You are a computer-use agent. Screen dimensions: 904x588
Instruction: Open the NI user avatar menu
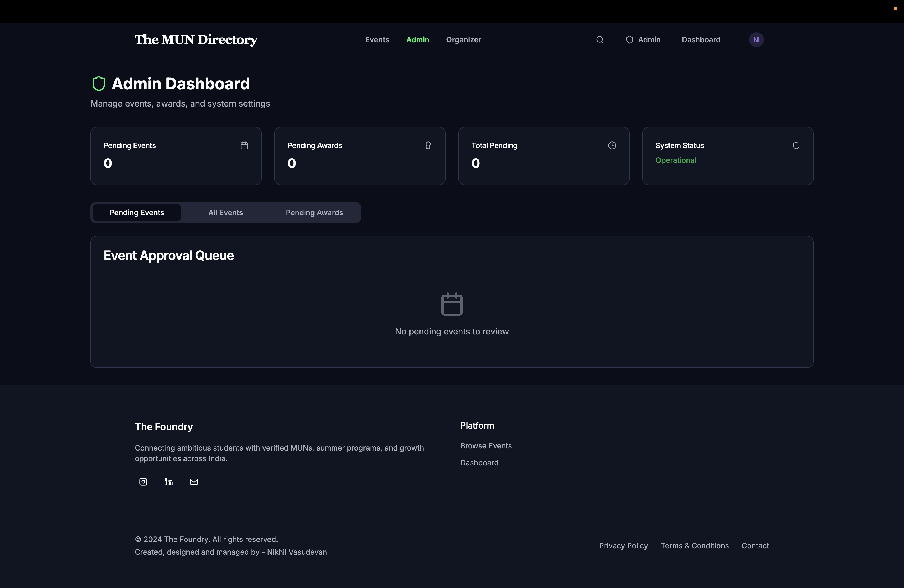(x=756, y=39)
